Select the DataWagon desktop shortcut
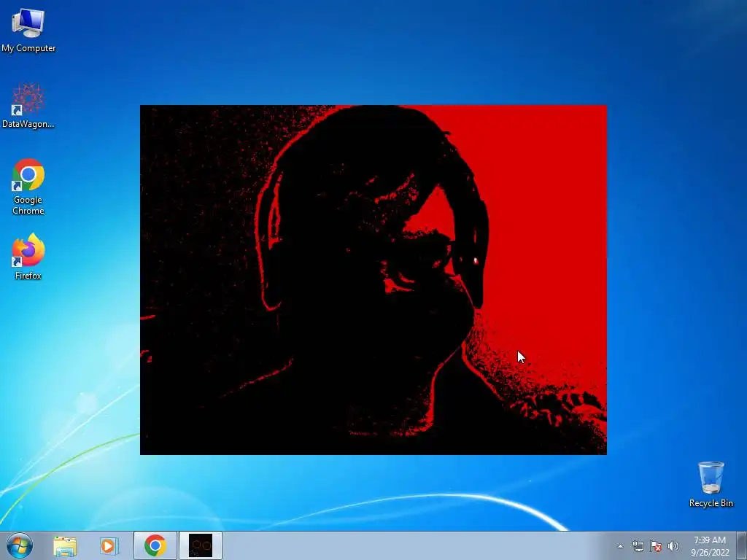Image resolution: width=747 pixels, height=560 pixels. point(28,106)
